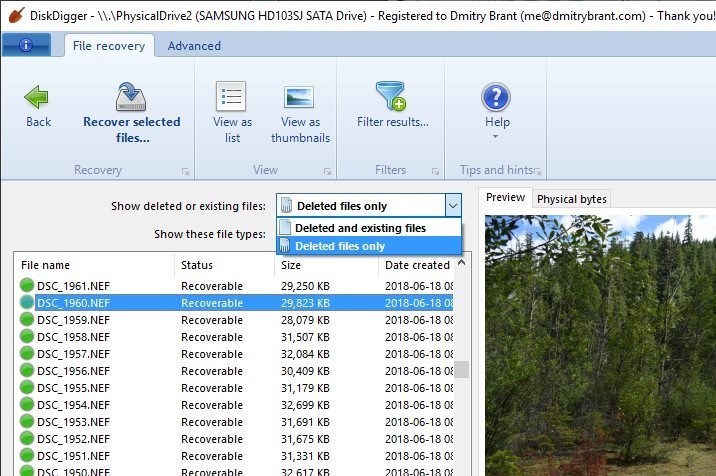Select file DSC_1960.NEF
The width and height of the screenshot is (716, 476).
[74, 303]
